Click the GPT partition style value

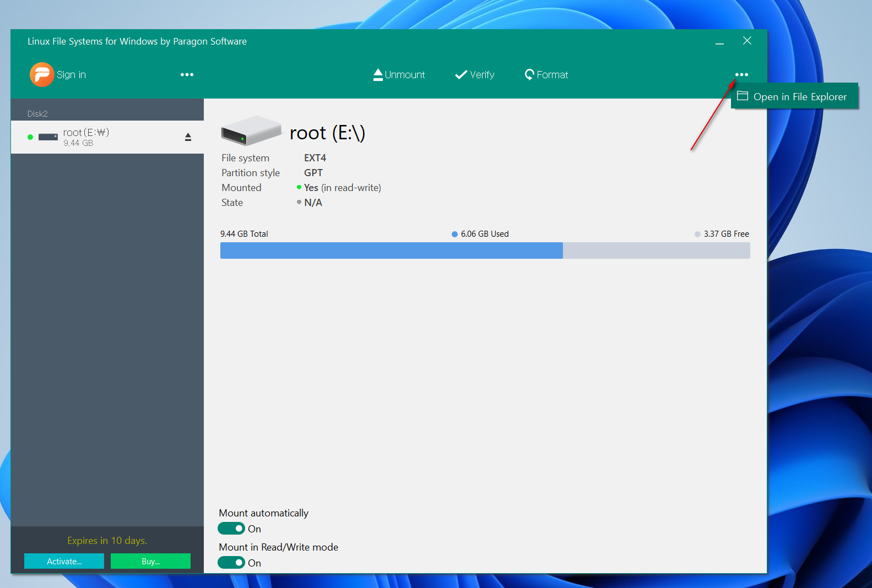point(313,173)
